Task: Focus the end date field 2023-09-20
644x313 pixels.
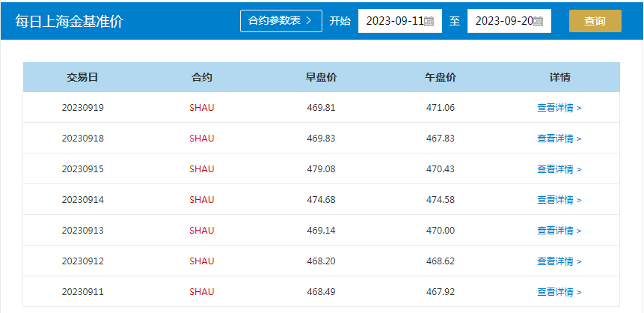Action: pyautogui.click(x=501, y=21)
